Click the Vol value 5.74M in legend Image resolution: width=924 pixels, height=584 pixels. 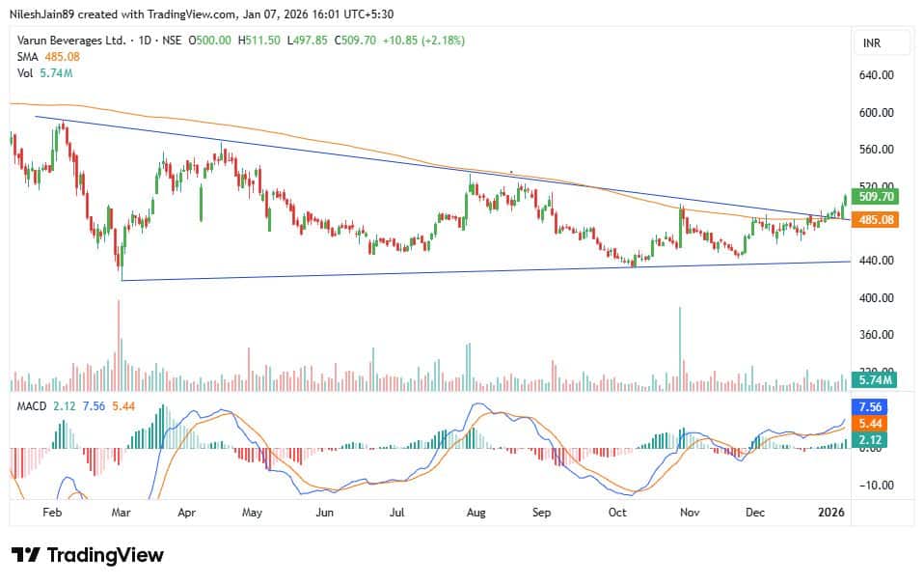point(56,73)
